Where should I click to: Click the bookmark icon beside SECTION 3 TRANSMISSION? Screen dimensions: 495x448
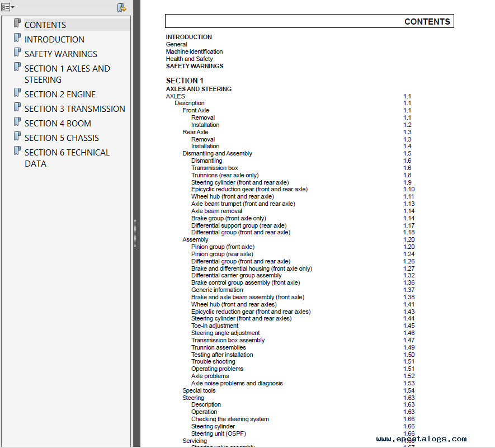[x=17, y=107]
